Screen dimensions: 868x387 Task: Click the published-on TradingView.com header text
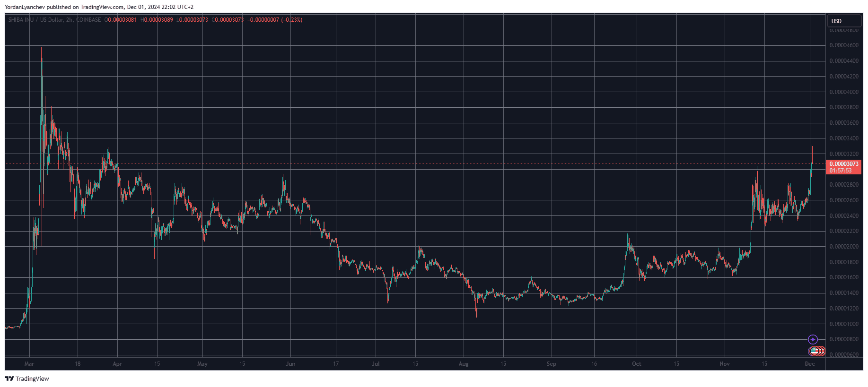99,7
